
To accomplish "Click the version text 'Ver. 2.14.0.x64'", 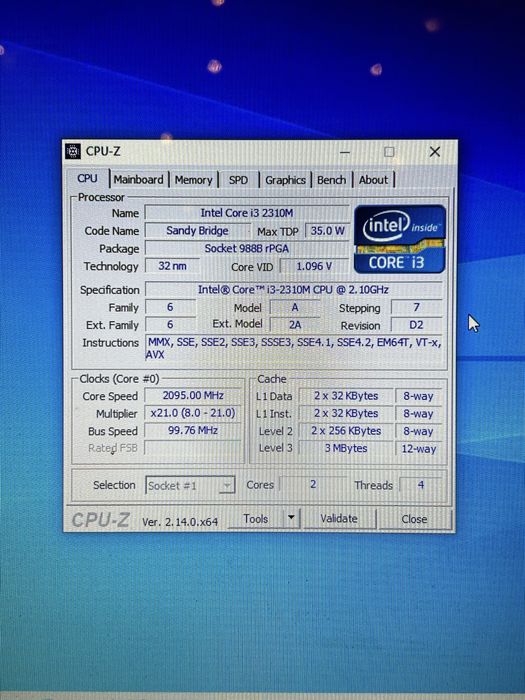I will 180,521.
